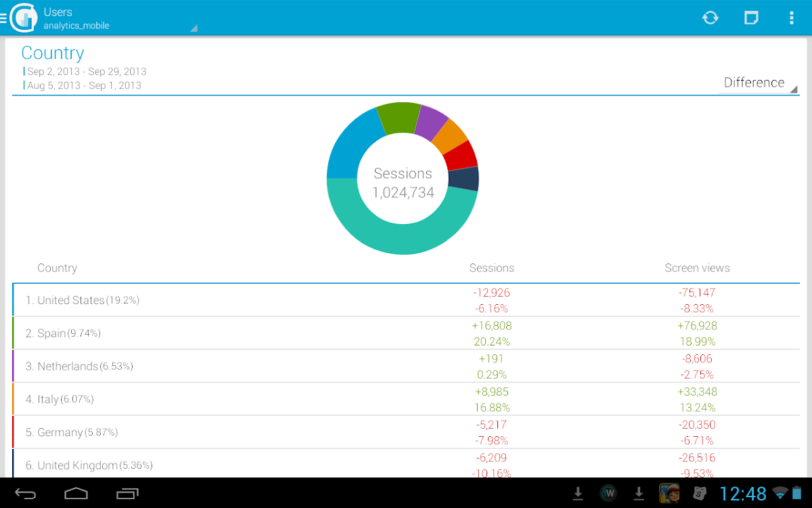Select the blue United States donut segment
Image resolution: width=812 pixels, height=508 pixels.
pyautogui.click(x=350, y=146)
